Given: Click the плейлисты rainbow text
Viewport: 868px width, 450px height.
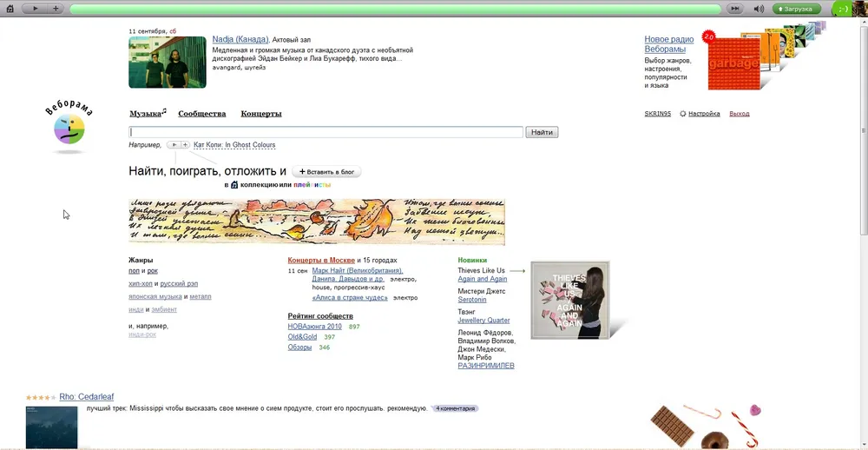Looking at the screenshot, I should pos(312,185).
